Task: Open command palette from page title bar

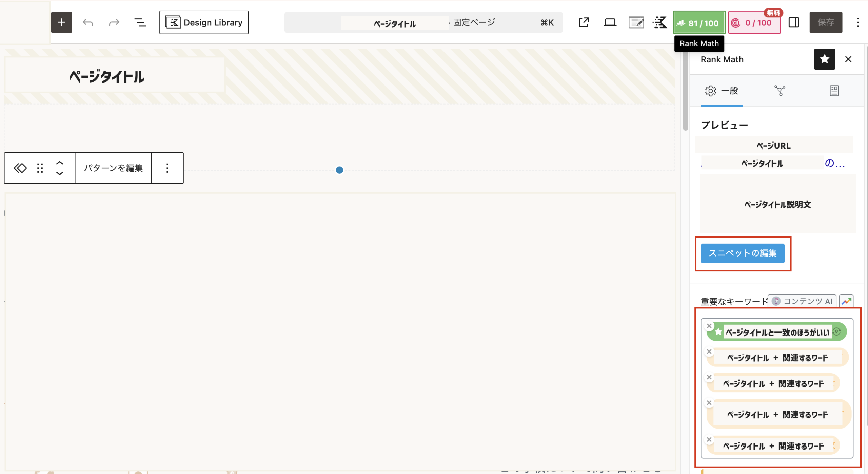Action: pyautogui.click(x=423, y=22)
